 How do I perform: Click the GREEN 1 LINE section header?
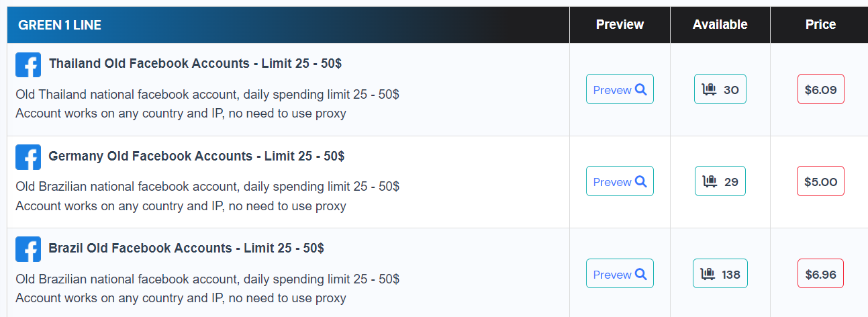click(60, 26)
